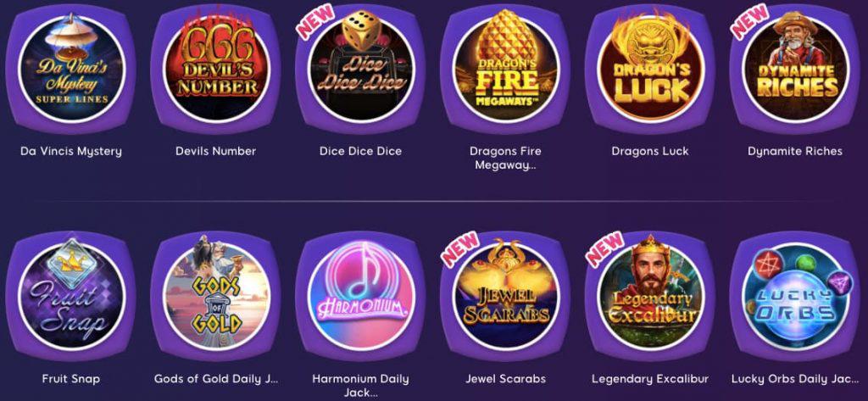Select the Dice Dice Dice game icon
The image size is (868, 401).
click(x=361, y=69)
